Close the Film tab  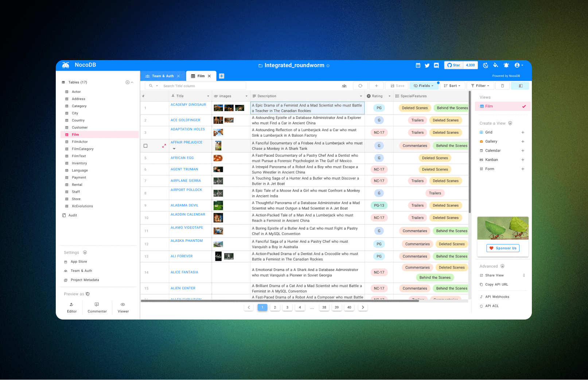[209, 76]
